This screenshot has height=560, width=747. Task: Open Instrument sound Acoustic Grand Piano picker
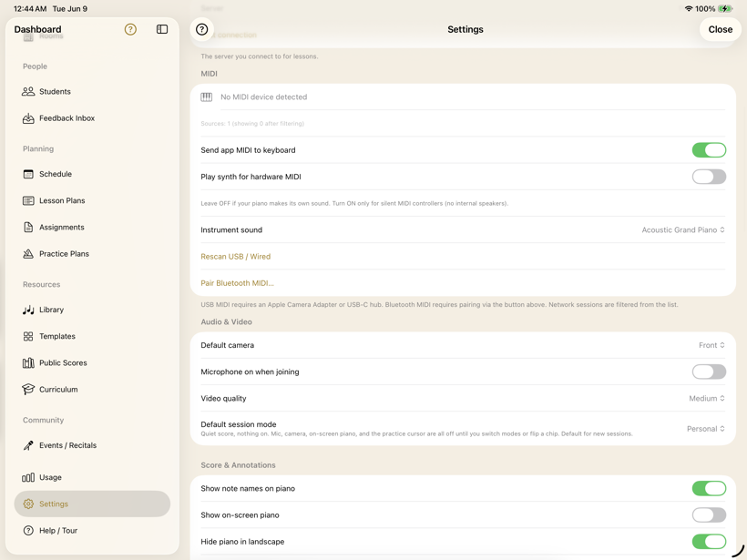click(x=683, y=230)
